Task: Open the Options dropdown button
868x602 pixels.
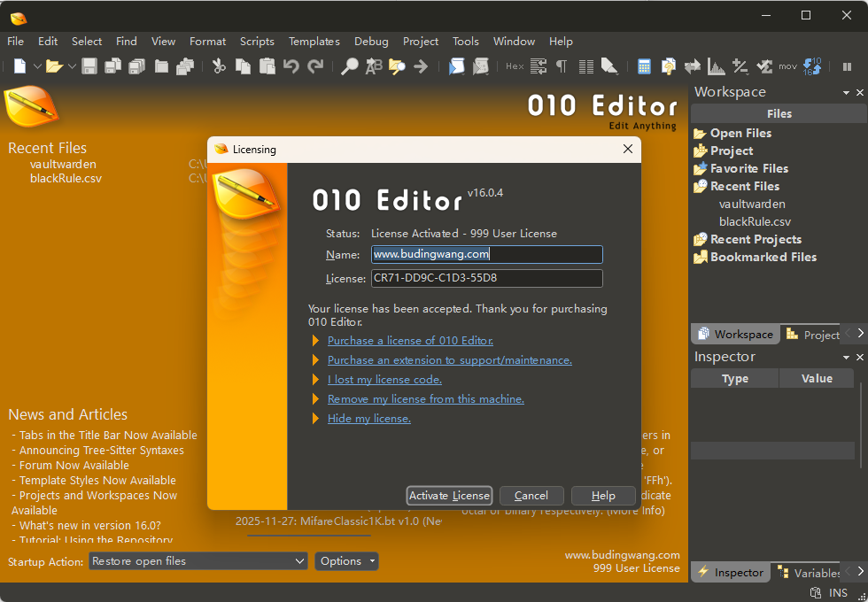Action: coord(346,561)
